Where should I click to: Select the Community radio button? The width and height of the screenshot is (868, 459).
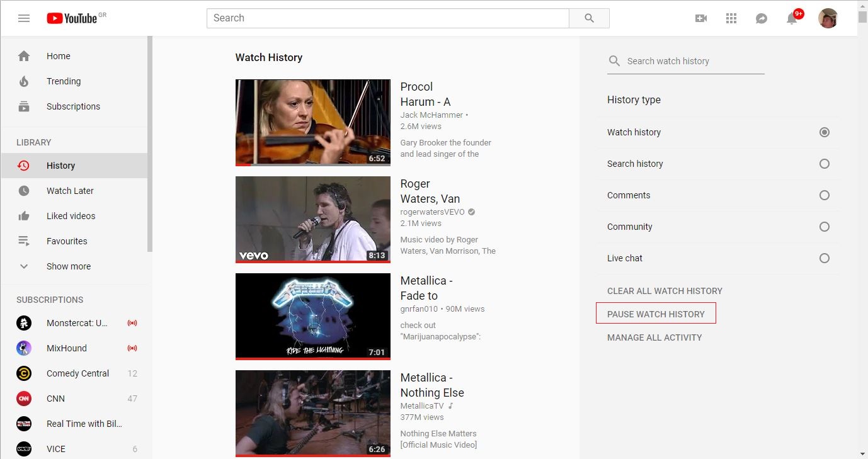[825, 227]
